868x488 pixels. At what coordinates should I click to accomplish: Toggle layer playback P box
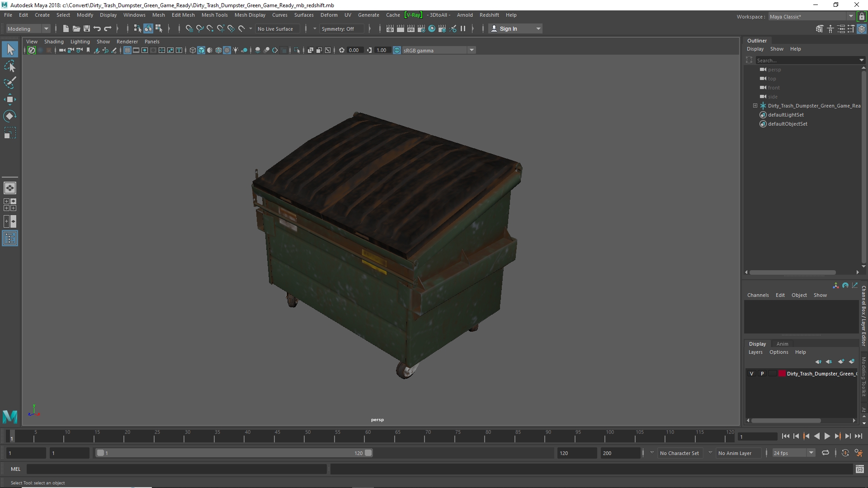click(x=762, y=374)
